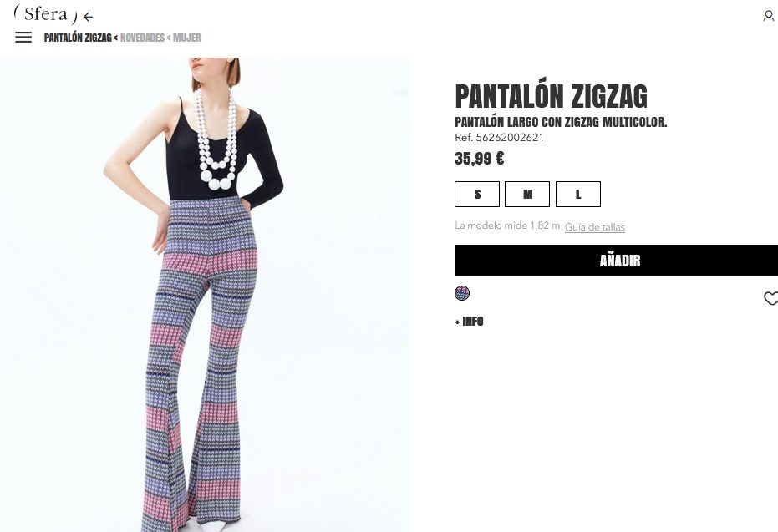The width and height of the screenshot is (778, 532).
Task: Navigate to MUJER breadcrumb
Action: point(187,38)
